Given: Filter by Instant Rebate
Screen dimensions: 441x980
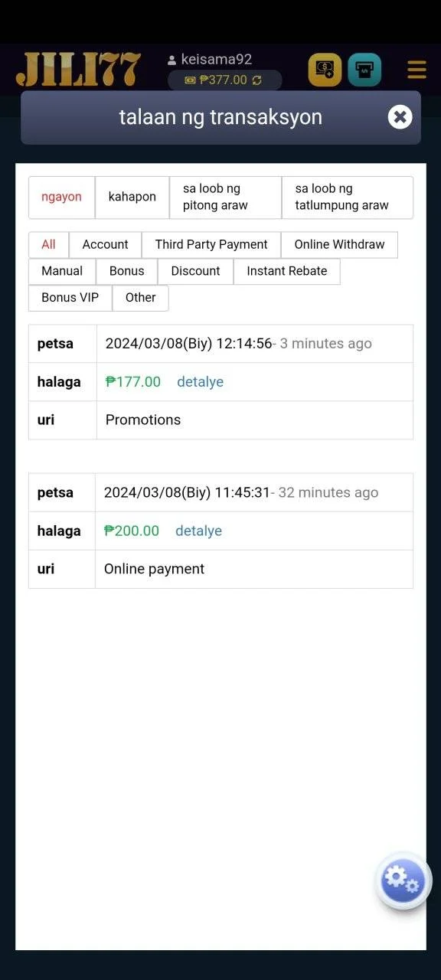Looking at the screenshot, I should 287,272.
